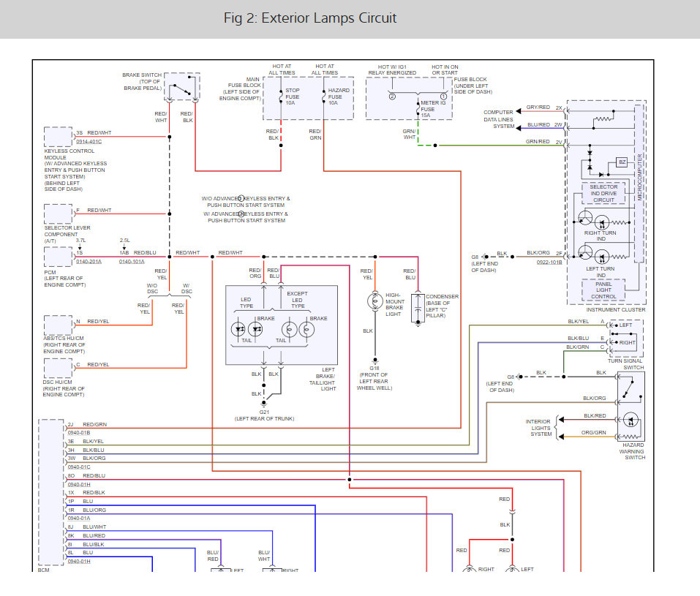Screen dimensions: 700x596
Task: Click the 8I BLU/BLK BCM pin label
Action: click(x=86, y=545)
